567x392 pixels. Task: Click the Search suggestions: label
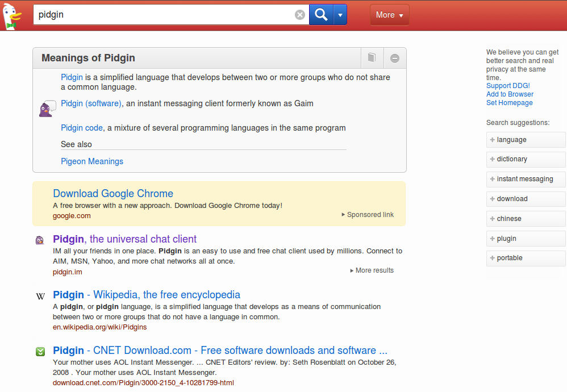pos(518,123)
